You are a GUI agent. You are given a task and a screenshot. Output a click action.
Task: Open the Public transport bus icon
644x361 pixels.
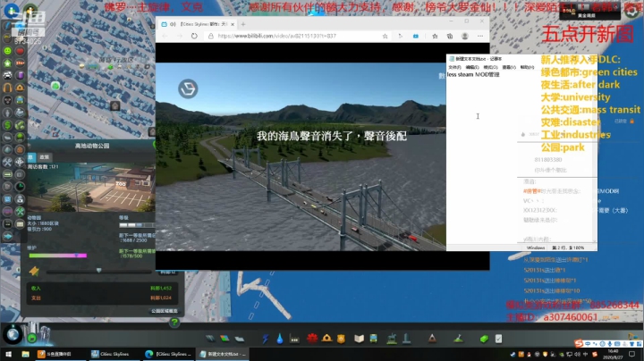tap(373, 339)
